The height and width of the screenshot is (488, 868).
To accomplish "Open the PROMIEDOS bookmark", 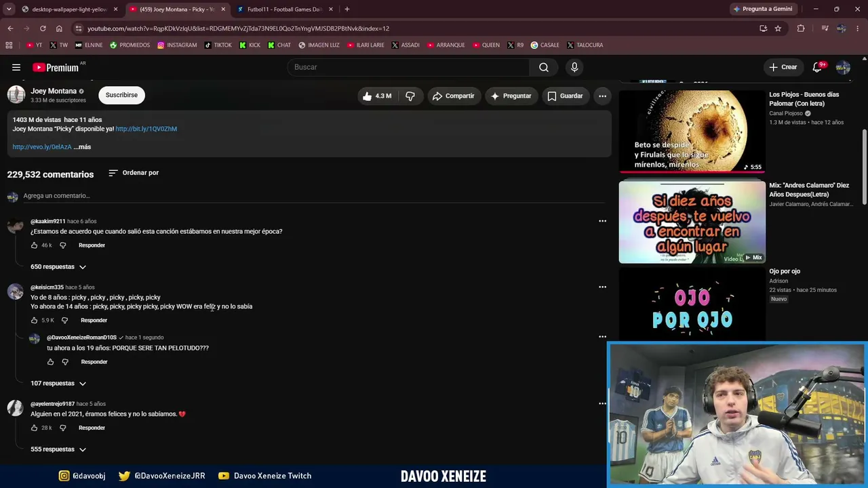I will [x=130, y=45].
